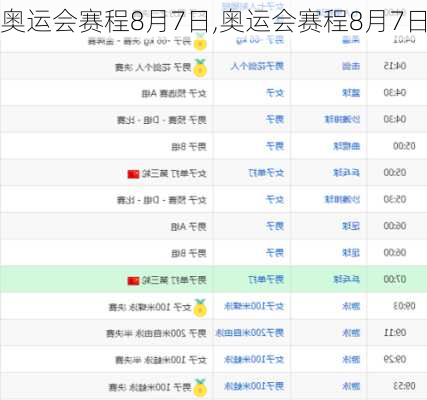Click China flag in 男子单打 第三轮 row
The image size is (427, 400).
tap(133, 281)
